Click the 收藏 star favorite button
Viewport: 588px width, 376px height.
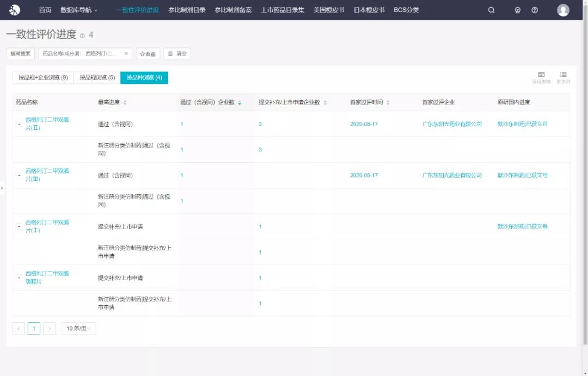(148, 54)
